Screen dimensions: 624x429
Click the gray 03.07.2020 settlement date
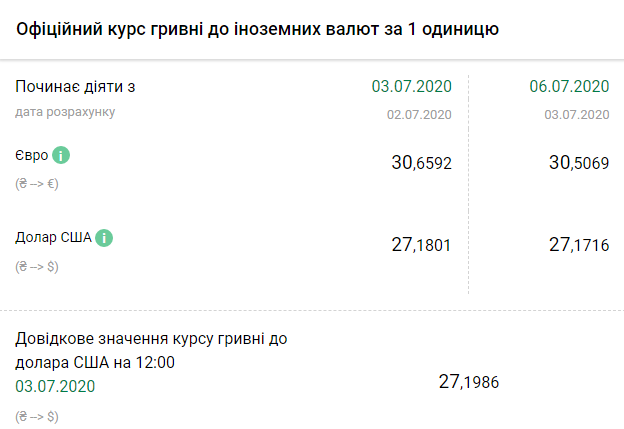tap(576, 115)
